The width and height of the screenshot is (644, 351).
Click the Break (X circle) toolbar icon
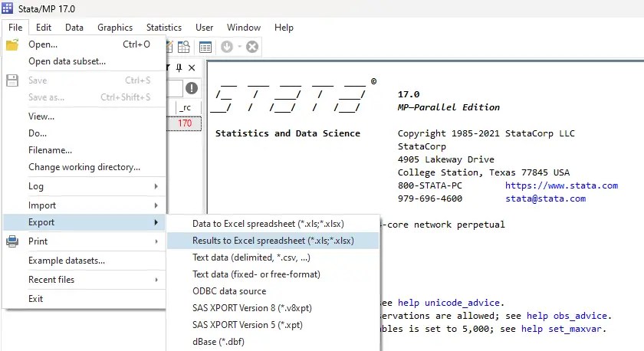[x=252, y=47]
